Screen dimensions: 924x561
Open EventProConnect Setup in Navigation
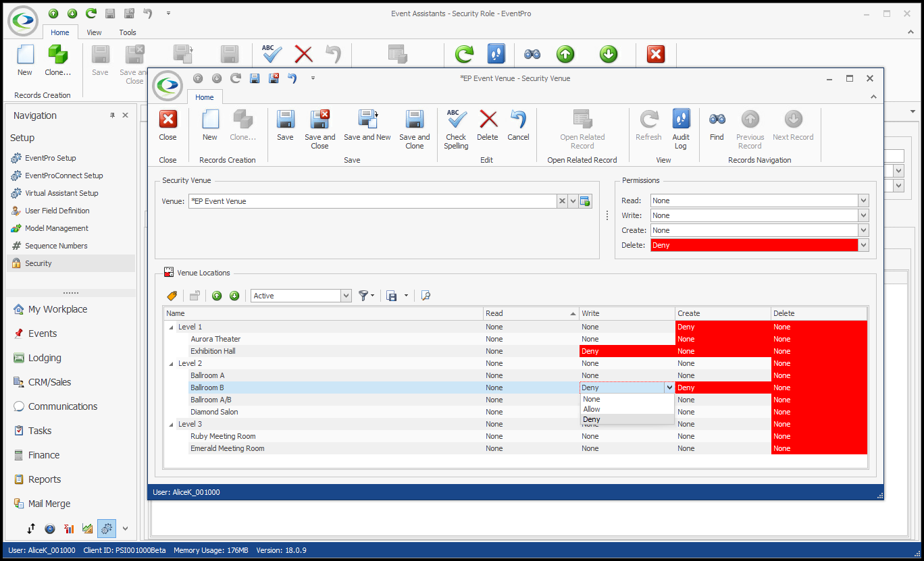pos(64,176)
